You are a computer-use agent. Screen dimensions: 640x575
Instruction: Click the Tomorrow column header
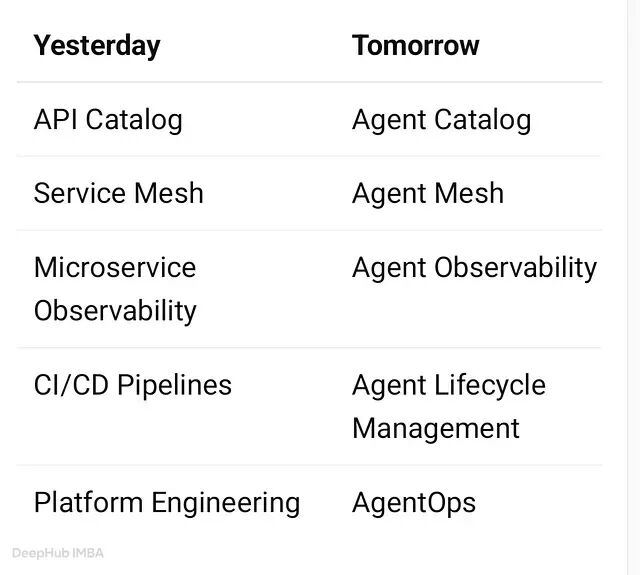pos(416,45)
